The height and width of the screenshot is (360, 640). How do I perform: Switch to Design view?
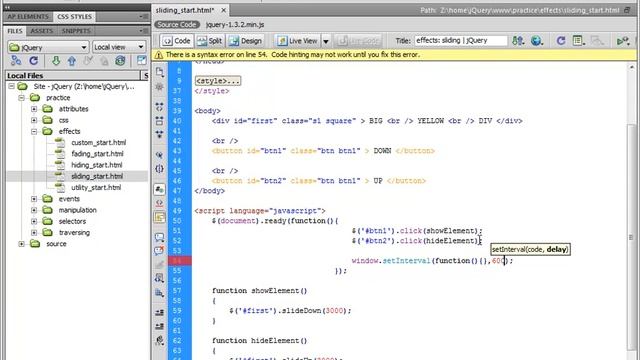pos(245,41)
